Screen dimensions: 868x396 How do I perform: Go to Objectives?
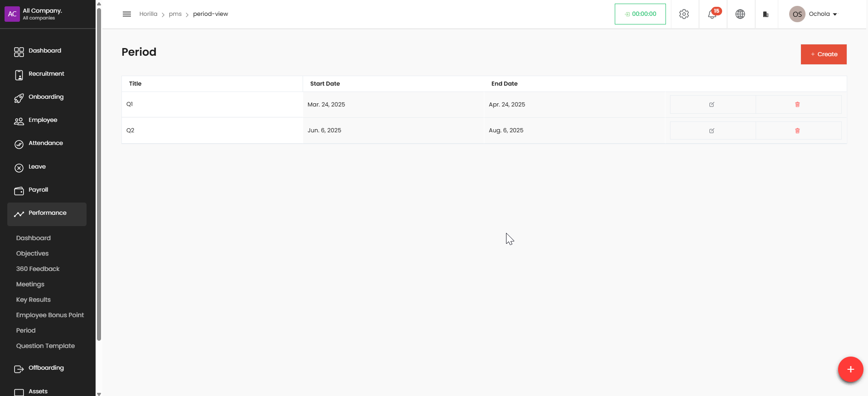tap(32, 253)
